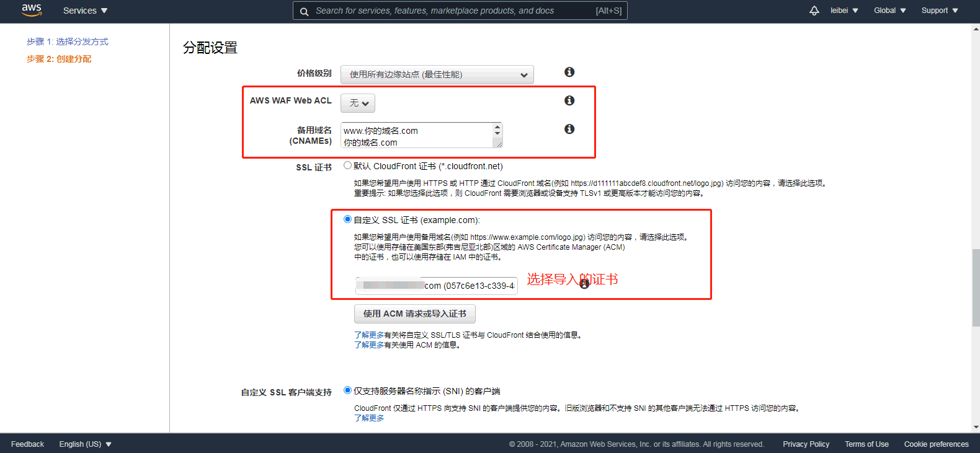Select 默认 CloudFront 证书 radio option
The image size is (980, 453).
[347, 165]
